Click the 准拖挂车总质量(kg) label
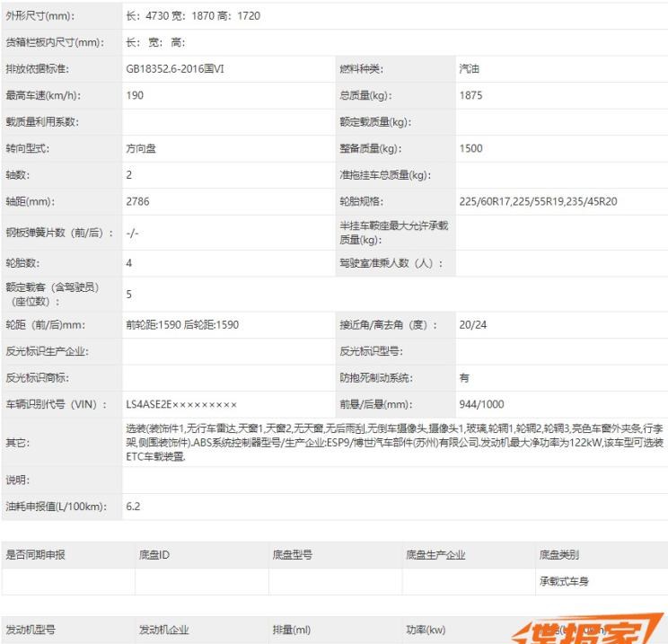The width and height of the screenshot is (668, 644). coord(385,175)
